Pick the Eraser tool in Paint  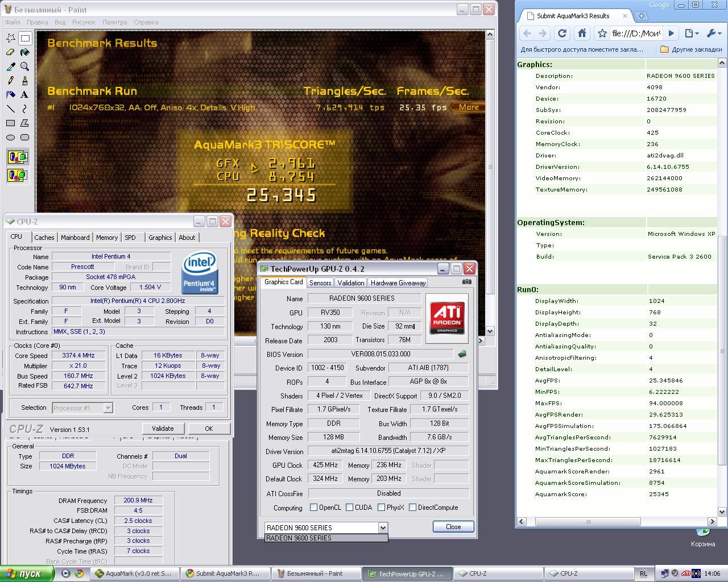tap(11, 52)
